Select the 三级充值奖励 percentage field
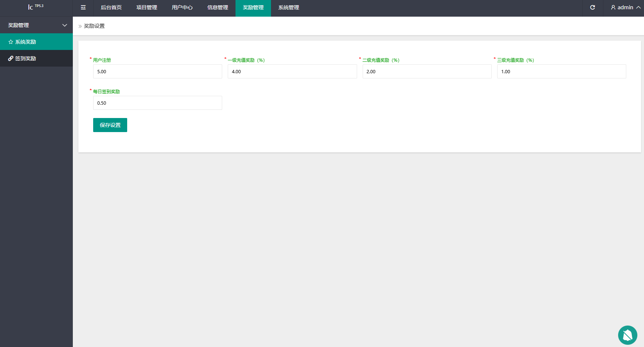Viewport: 644px width, 347px height. click(561, 71)
